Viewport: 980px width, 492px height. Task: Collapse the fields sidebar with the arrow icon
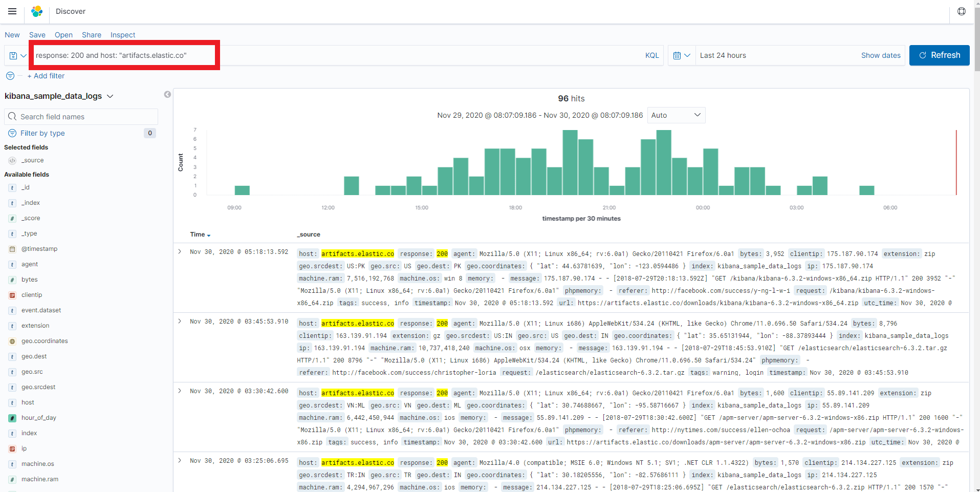(x=167, y=95)
